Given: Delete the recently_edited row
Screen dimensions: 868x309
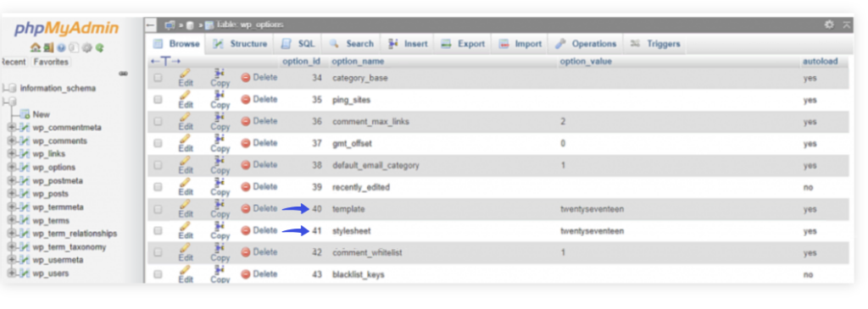Looking at the screenshot, I should coord(259,187).
